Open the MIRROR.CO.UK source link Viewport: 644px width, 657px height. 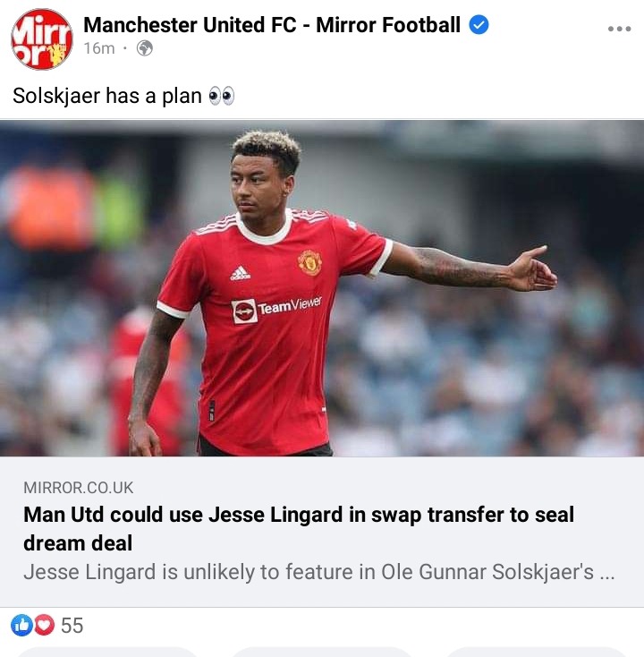(79, 488)
